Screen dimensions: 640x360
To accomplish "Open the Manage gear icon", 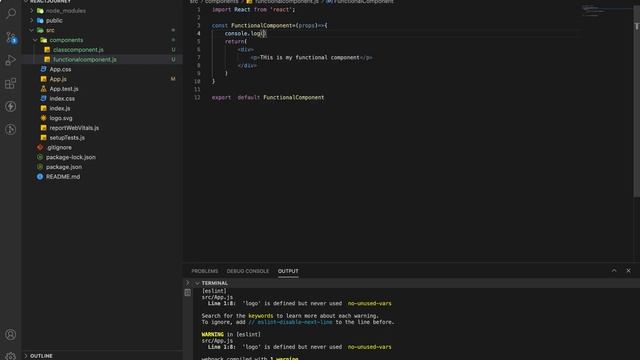I will click(x=11, y=356).
